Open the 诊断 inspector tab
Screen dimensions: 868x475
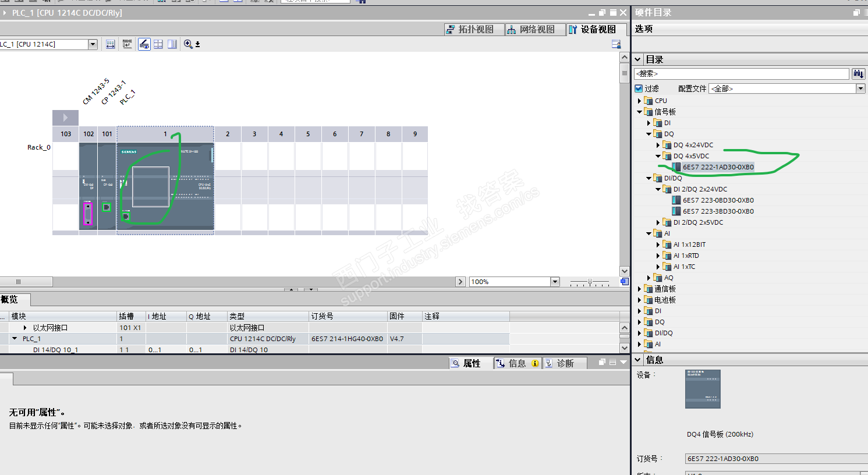click(x=565, y=363)
